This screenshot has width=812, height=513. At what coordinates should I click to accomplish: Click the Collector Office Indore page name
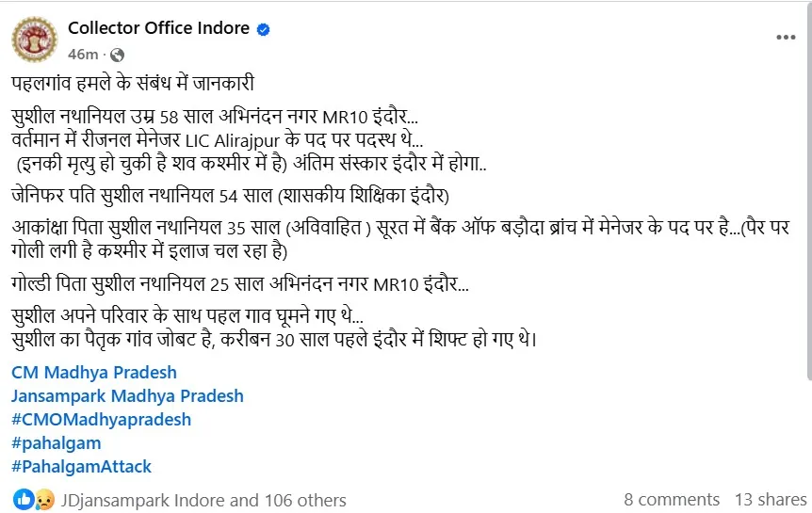(x=158, y=28)
